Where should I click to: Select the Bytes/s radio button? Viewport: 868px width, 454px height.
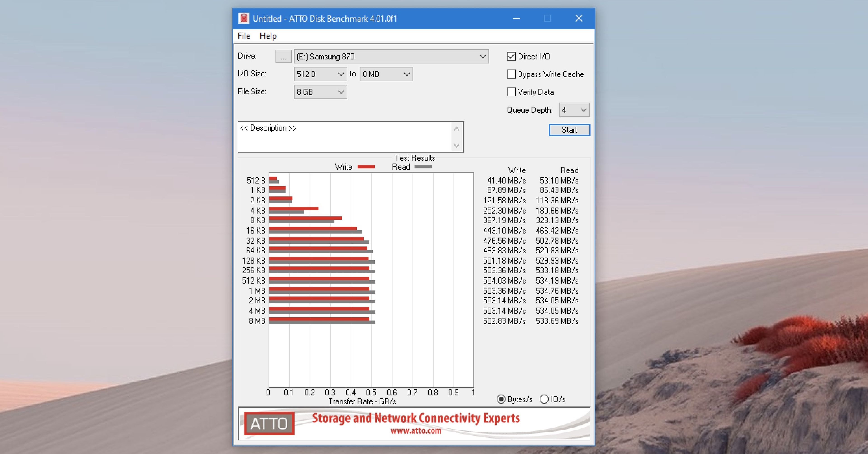(x=501, y=399)
